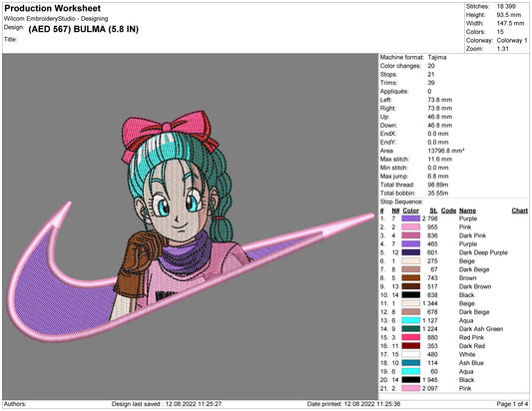Click the stitches value '18 399'
This screenshot has height=411, width=532.
tap(506, 6)
